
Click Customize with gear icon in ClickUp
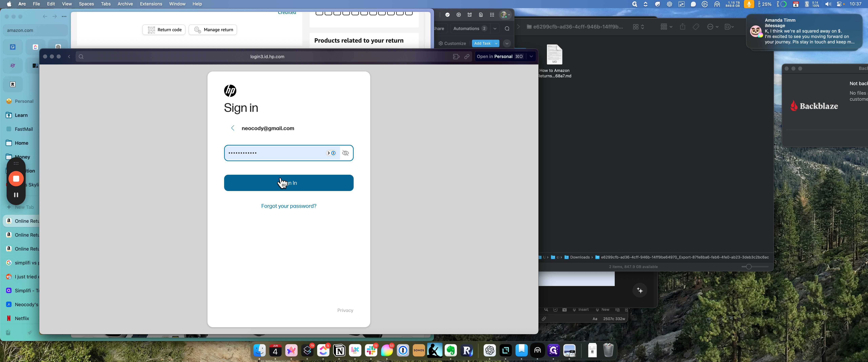tap(452, 43)
